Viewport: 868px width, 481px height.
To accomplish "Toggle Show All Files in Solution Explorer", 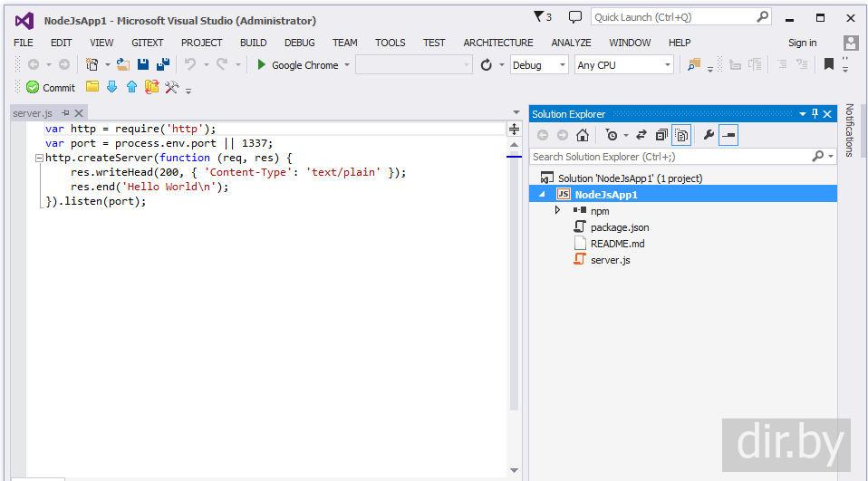I will pos(680,135).
